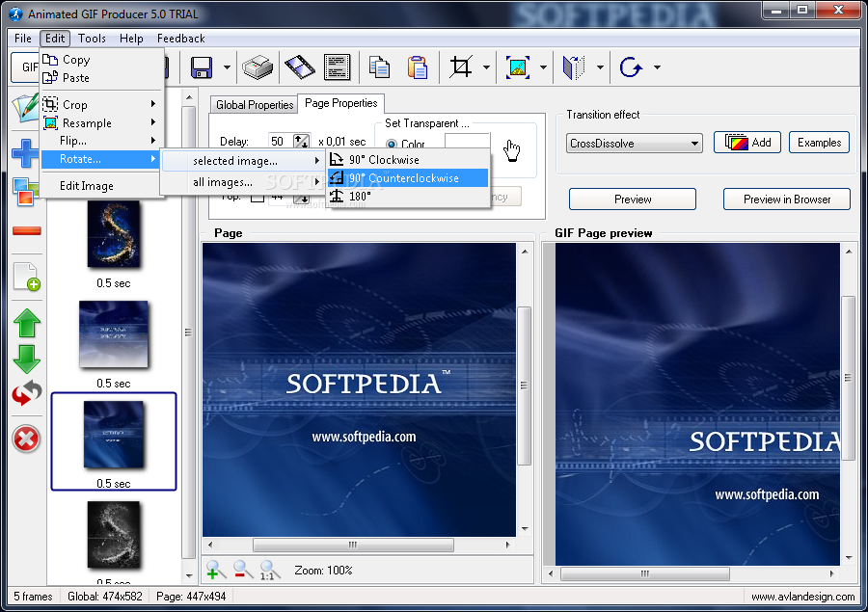Image resolution: width=868 pixels, height=612 pixels.
Task: Choose Paste from the Edit menu
Action: coord(102,78)
